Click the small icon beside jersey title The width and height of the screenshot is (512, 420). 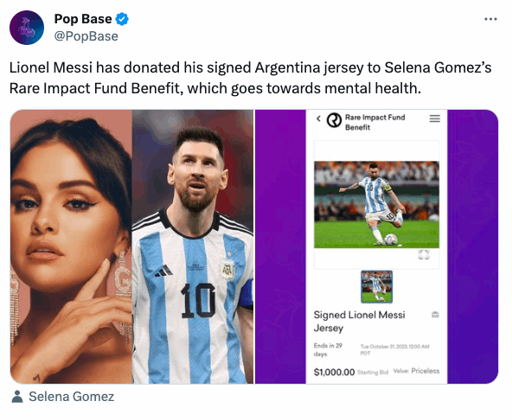(435, 315)
